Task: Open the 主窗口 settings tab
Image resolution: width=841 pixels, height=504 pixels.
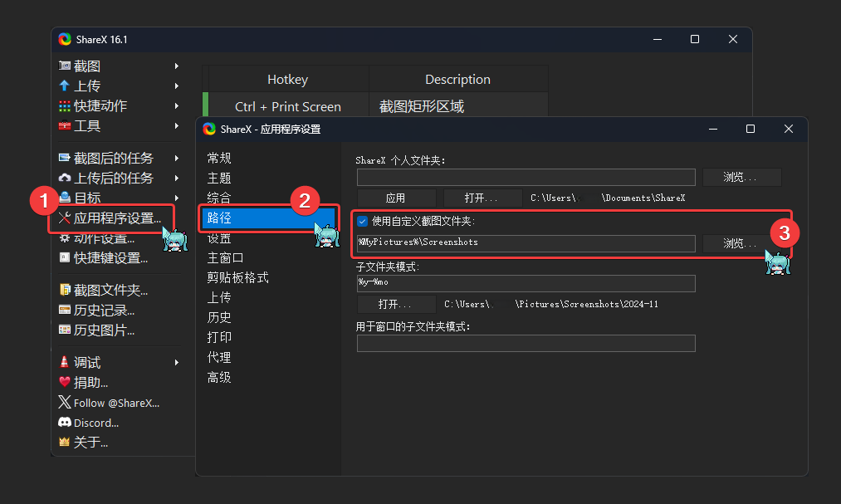Action: (x=225, y=258)
